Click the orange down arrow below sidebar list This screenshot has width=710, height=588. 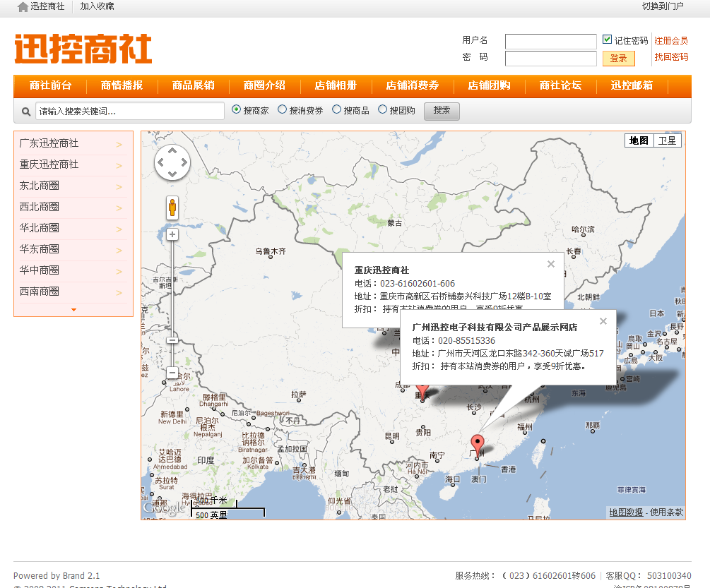pyautogui.click(x=73, y=310)
